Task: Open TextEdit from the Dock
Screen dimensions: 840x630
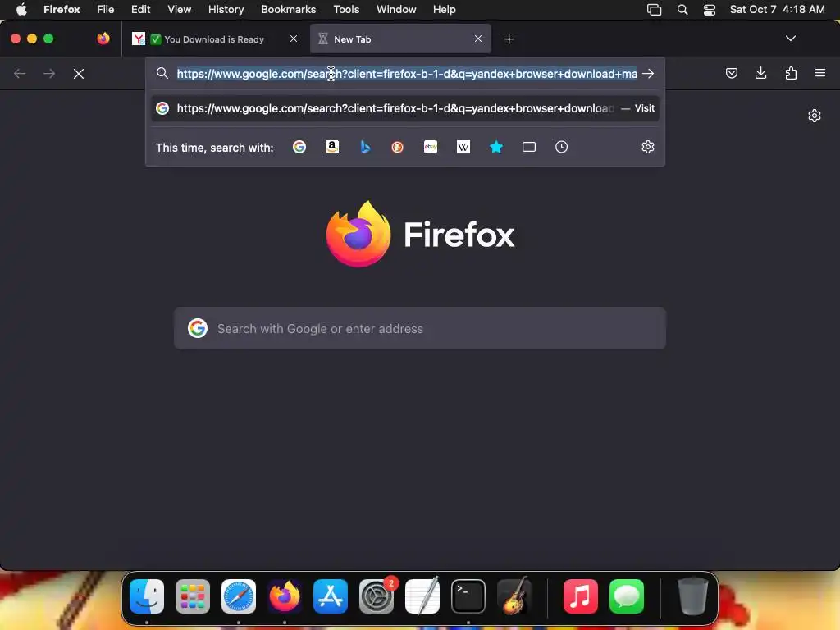Action: [422, 596]
